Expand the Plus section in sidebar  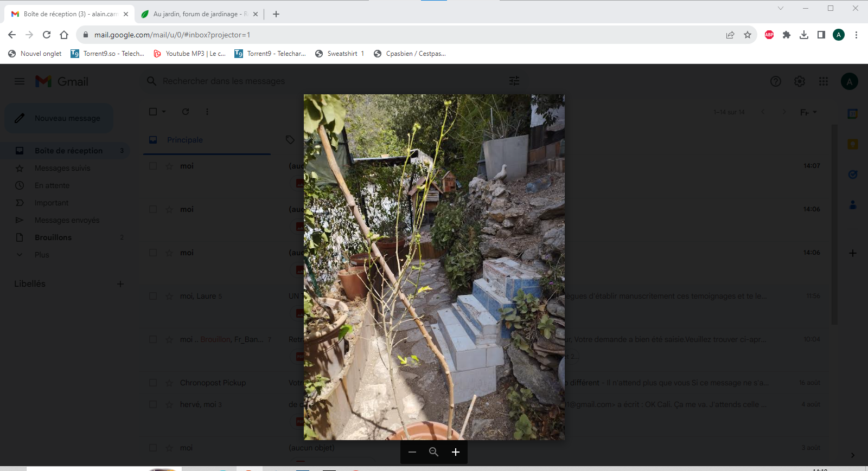(41, 255)
